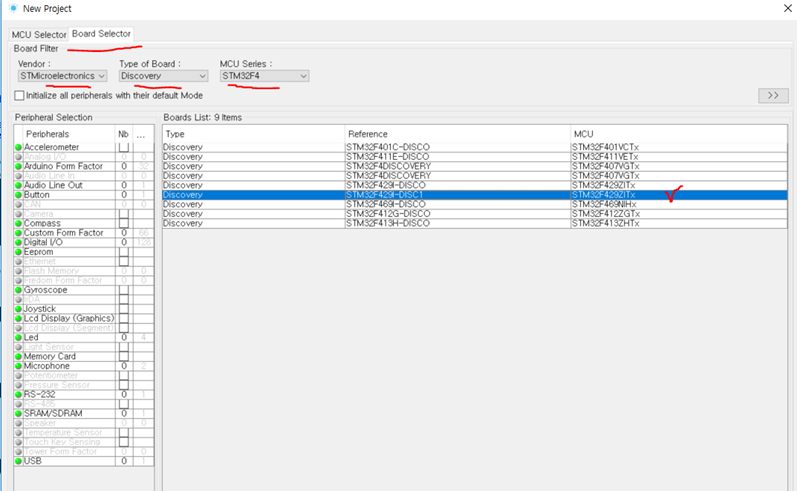Image resolution: width=797 pixels, height=491 pixels.
Task: Click the >> expand button
Action: [x=773, y=96]
